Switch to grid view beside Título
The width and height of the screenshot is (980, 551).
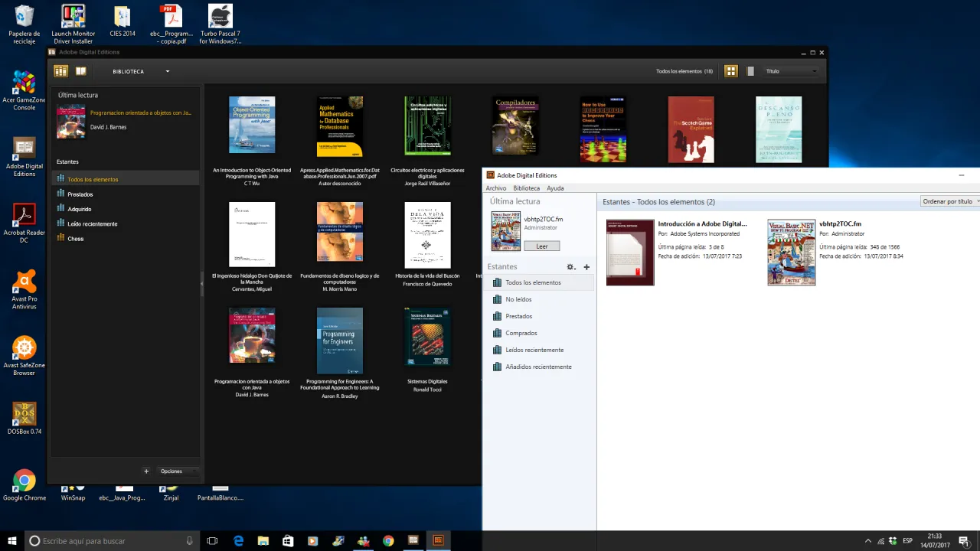click(730, 70)
